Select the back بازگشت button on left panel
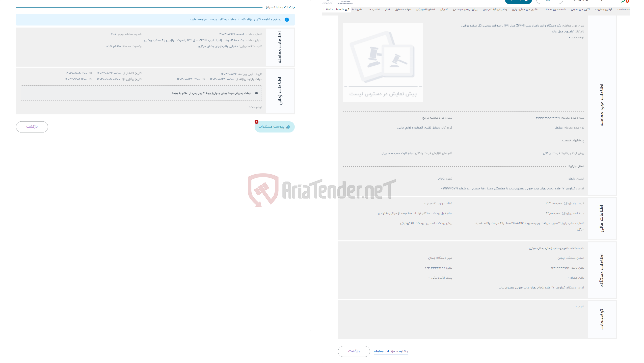The width and height of the screenshot is (644, 363). 32,127
